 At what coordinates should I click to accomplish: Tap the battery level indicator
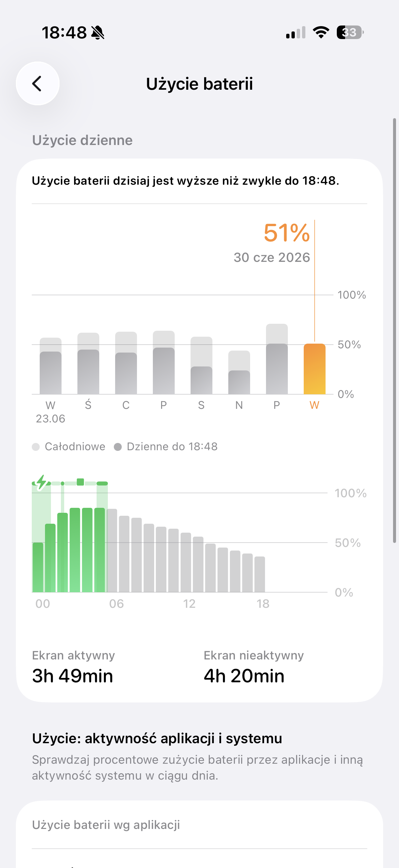click(x=350, y=32)
